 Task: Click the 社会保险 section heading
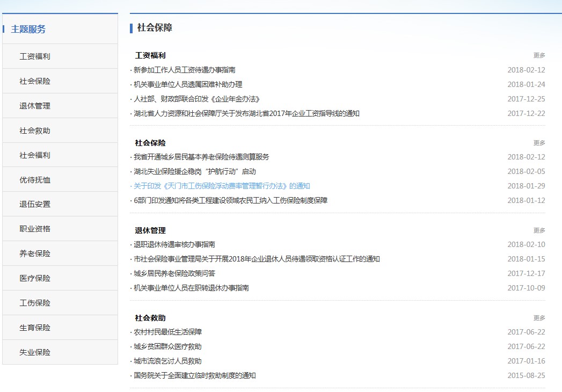150,143
